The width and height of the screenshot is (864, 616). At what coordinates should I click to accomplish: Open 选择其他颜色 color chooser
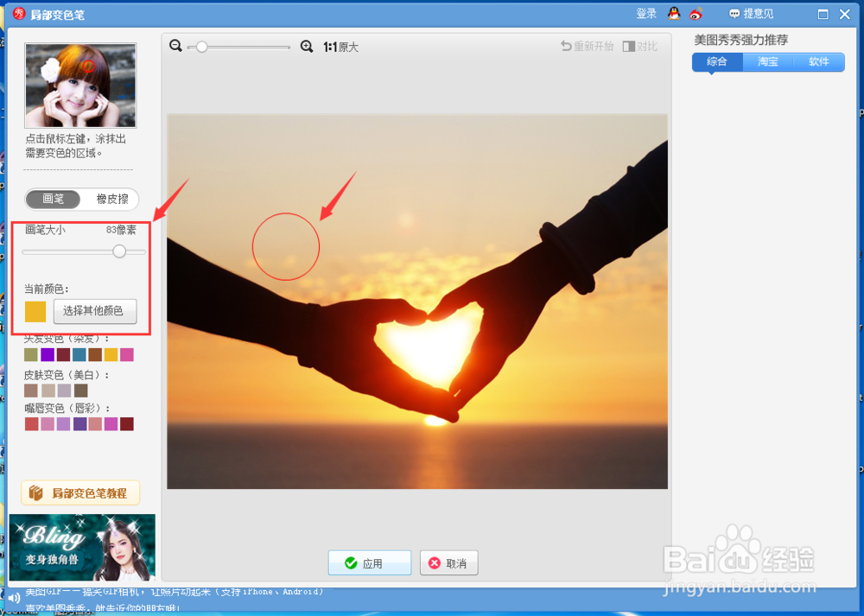tap(94, 311)
